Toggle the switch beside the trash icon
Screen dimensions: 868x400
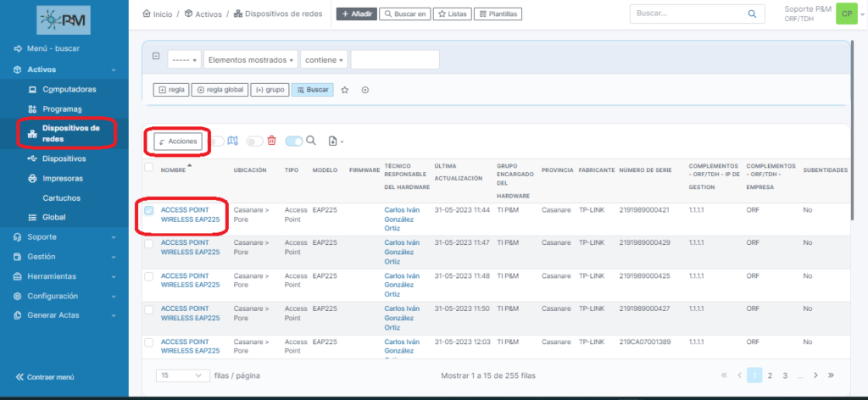(253, 141)
